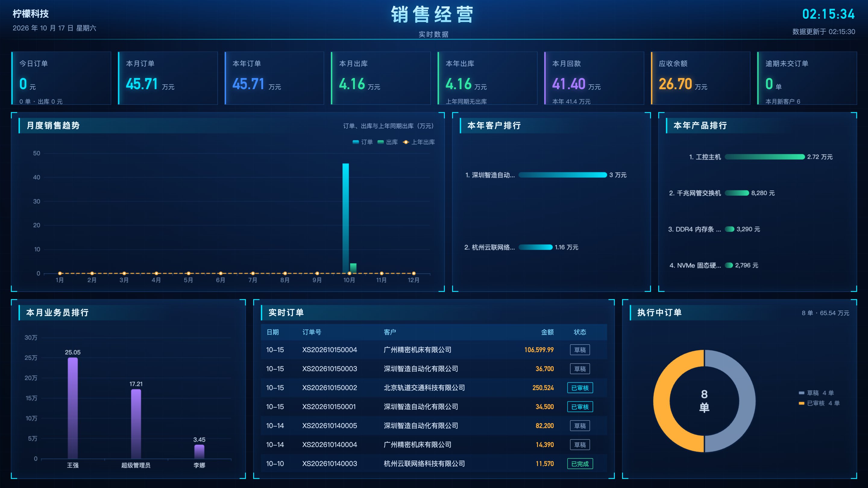Click the 工控主机 product bar
This screenshot has width=868, height=488.
[x=765, y=157]
